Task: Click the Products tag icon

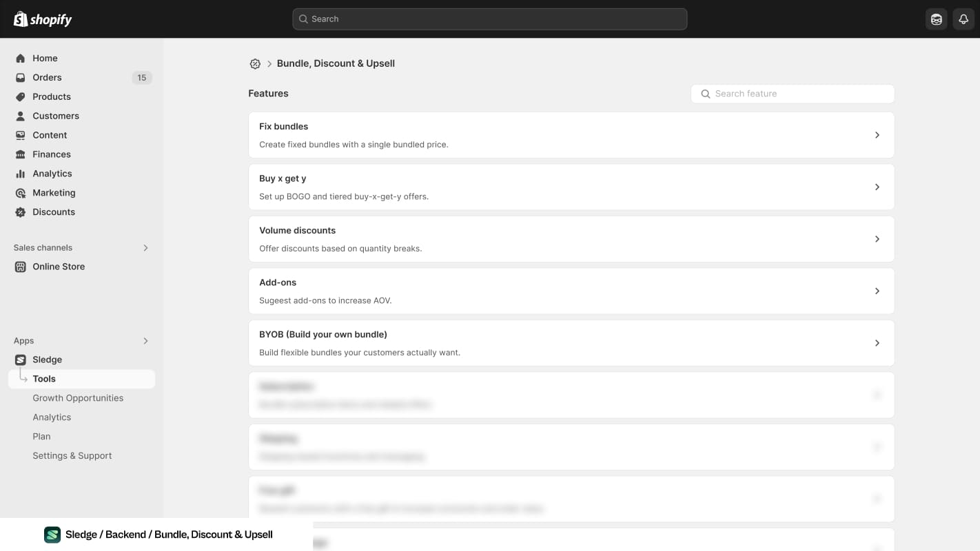Action: coord(21,97)
